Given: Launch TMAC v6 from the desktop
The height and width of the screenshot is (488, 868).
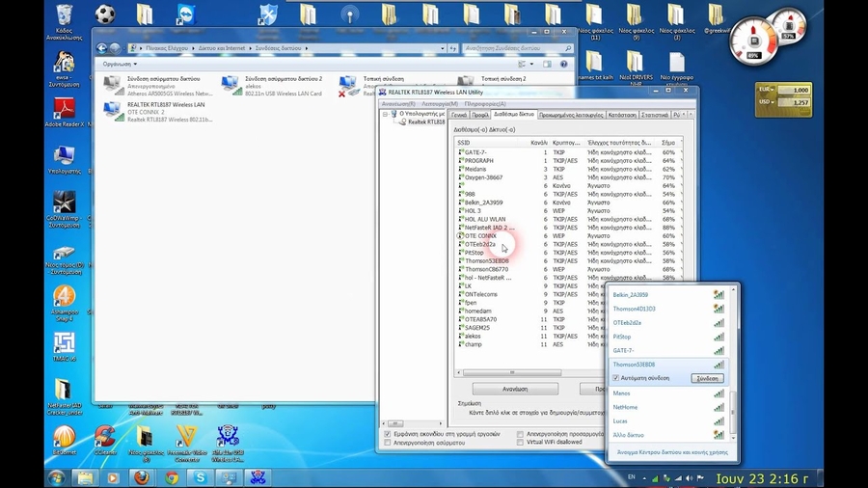Looking at the screenshot, I should 65,347.
